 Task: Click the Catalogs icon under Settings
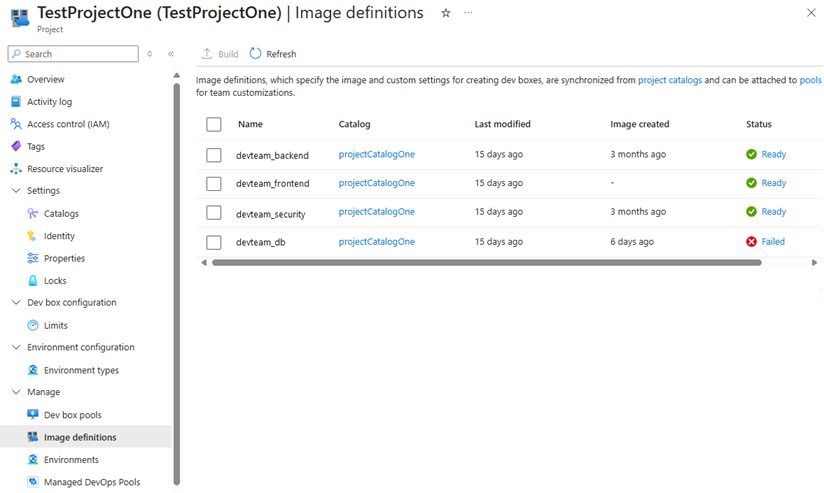(33, 214)
